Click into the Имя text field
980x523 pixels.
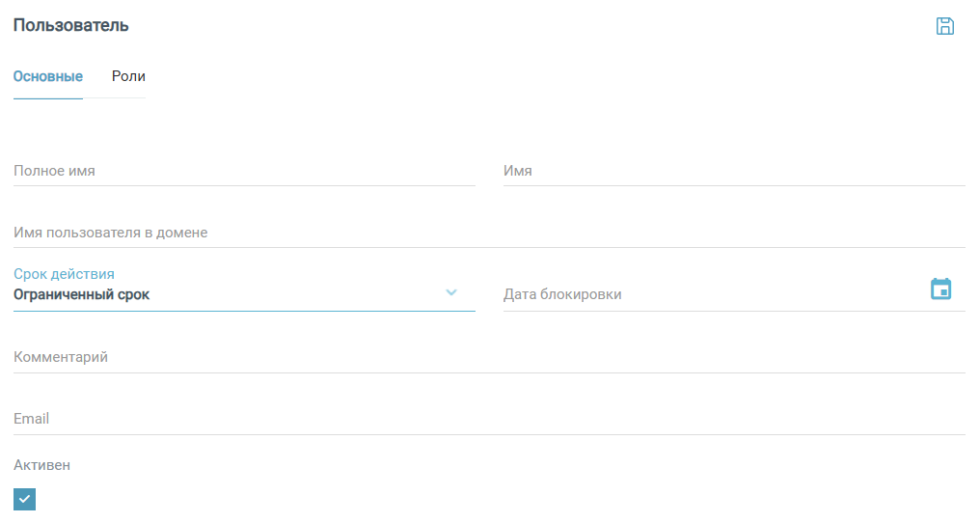tap(733, 171)
